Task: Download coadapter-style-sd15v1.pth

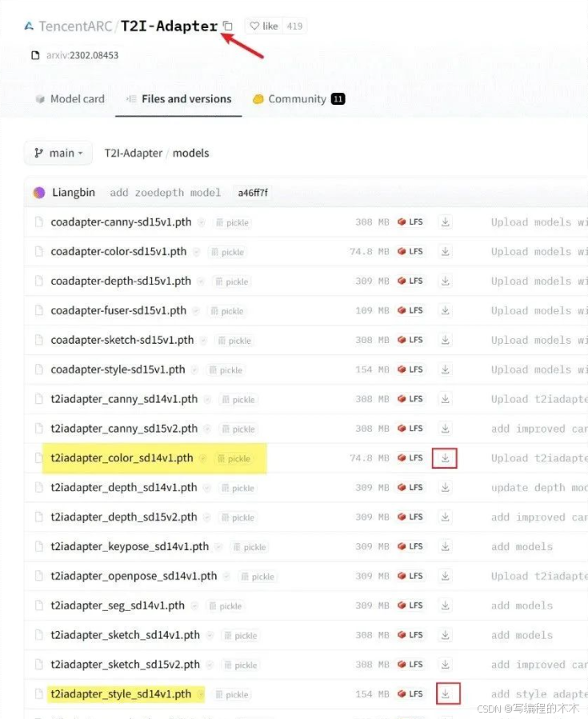Action: click(x=445, y=369)
